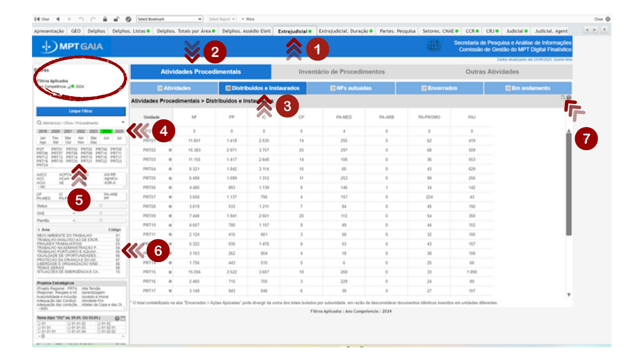Click the Limpar Filtros button
The width and height of the screenshot is (644, 362).
pos(81,111)
